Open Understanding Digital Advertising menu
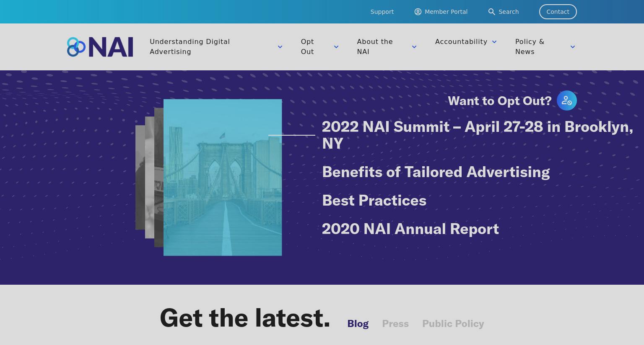The image size is (644, 345). pyautogui.click(x=190, y=46)
